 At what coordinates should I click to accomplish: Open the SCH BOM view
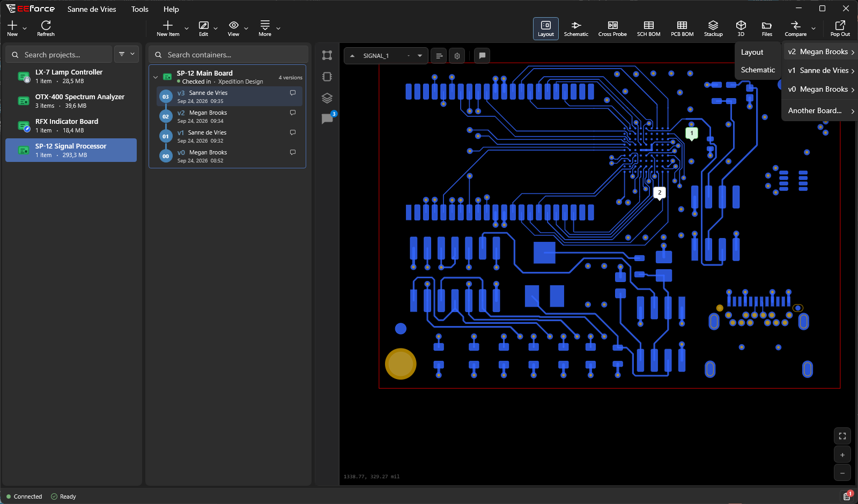648,28
